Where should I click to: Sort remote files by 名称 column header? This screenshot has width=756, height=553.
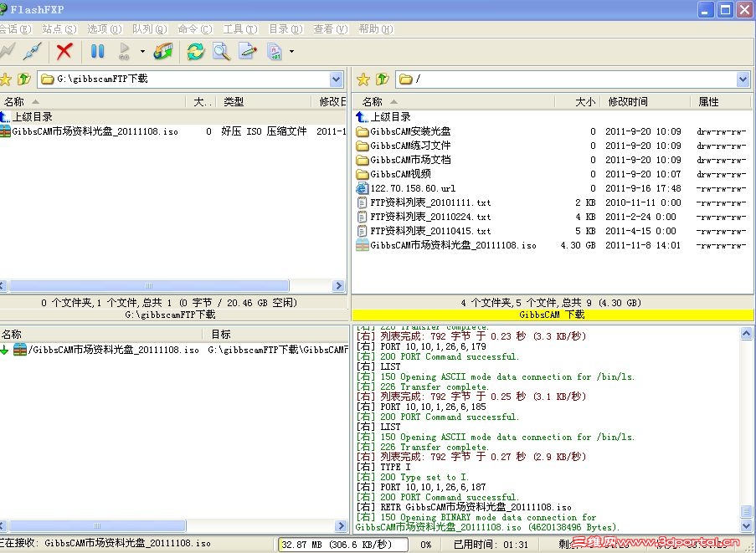pyautogui.click(x=454, y=101)
